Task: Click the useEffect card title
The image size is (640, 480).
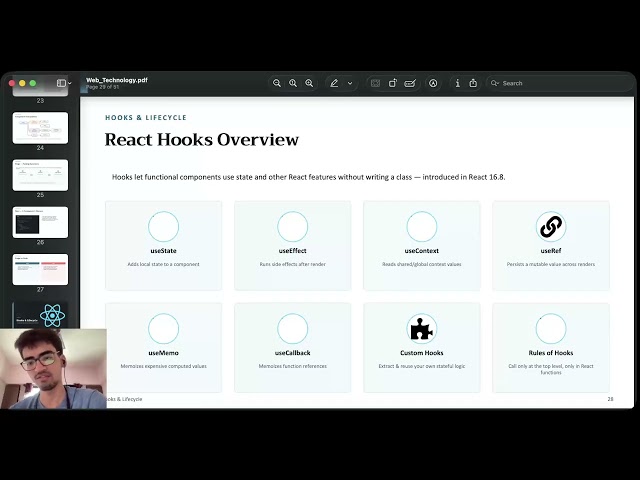Action: click(x=292, y=251)
